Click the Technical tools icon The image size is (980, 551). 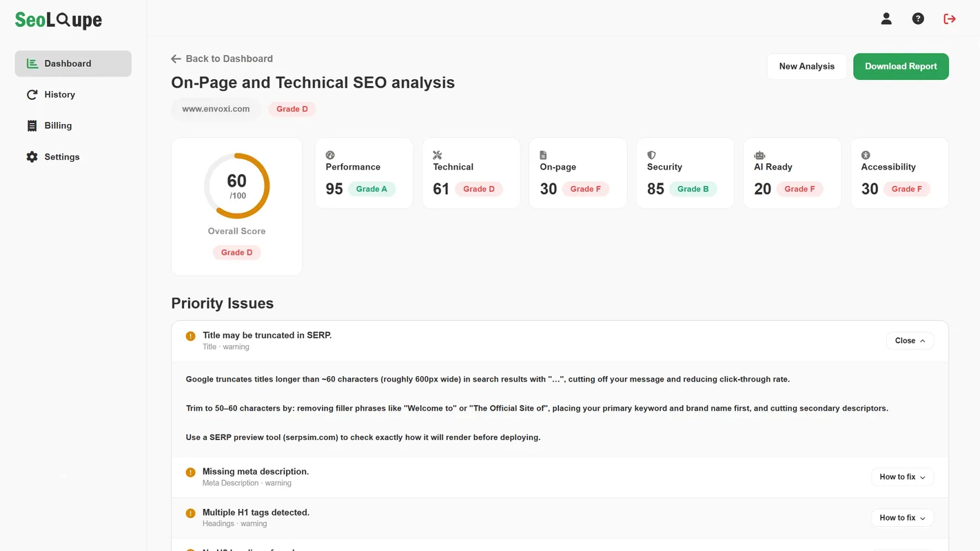coord(437,155)
